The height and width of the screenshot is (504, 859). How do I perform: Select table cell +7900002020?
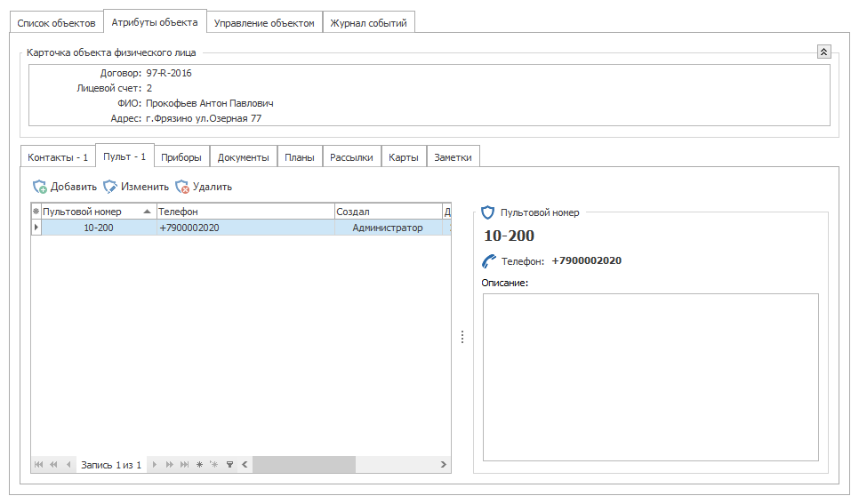[x=245, y=228]
